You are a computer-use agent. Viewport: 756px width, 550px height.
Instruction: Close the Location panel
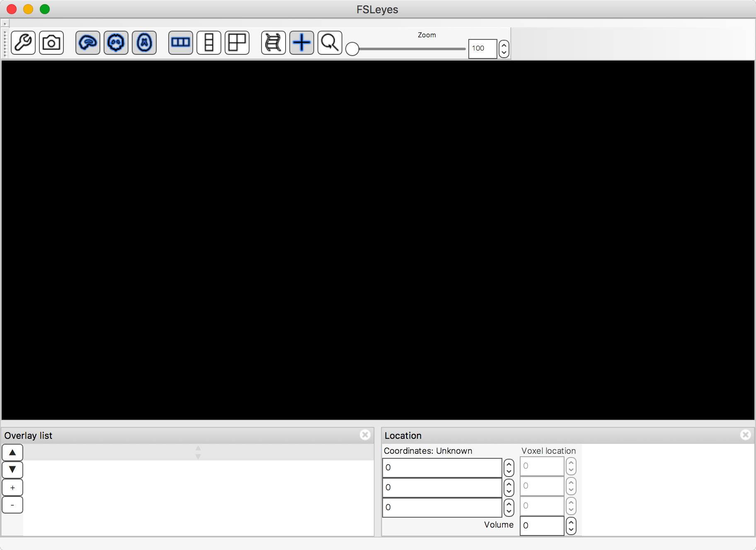click(746, 435)
